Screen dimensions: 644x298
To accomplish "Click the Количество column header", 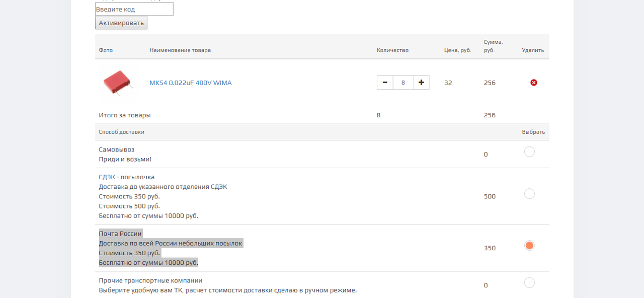I will click(392, 50).
